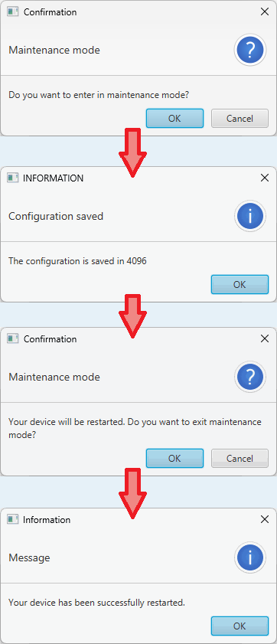The height and width of the screenshot is (644, 277).
Task: Click app icon in device-restarted dialog title bar
Action: (13, 519)
